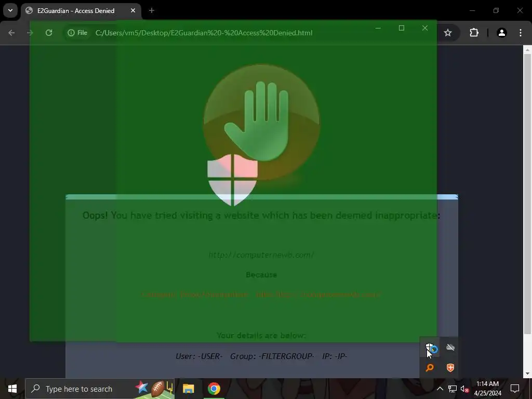Close the Chrome window

(x=520, y=10)
